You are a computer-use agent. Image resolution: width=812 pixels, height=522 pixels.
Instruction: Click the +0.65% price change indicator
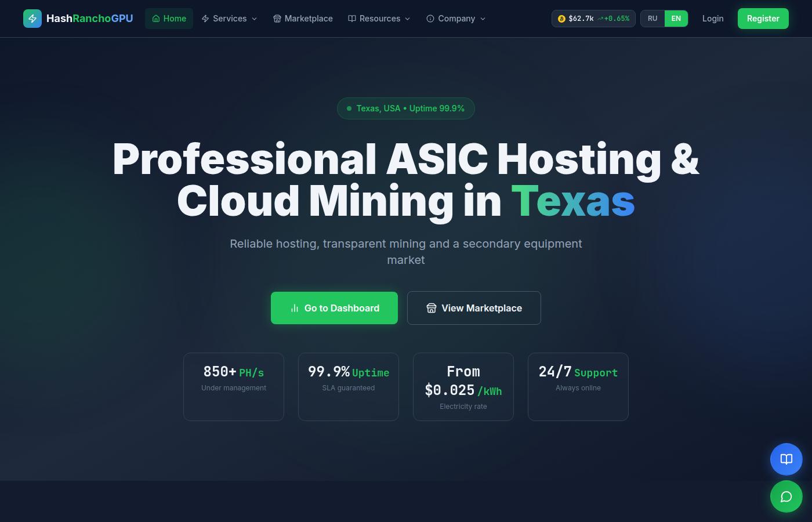[614, 19]
